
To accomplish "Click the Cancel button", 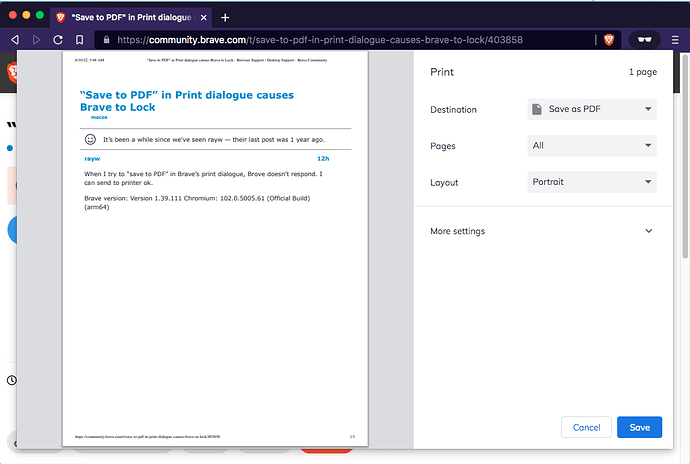I will click(586, 427).
